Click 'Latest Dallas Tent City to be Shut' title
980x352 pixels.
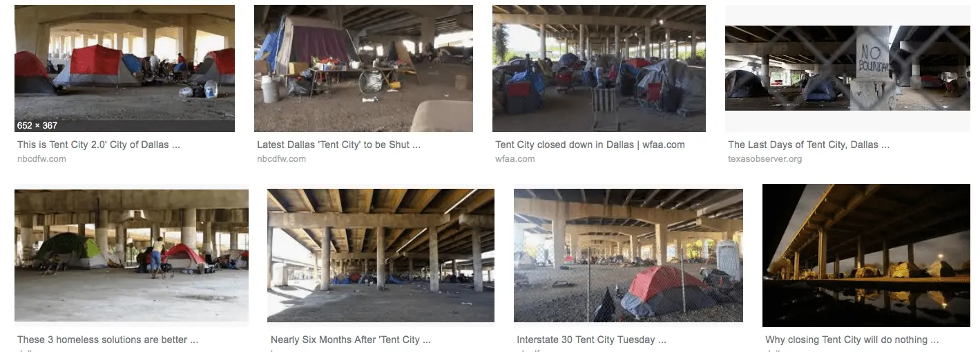(338, 145)
